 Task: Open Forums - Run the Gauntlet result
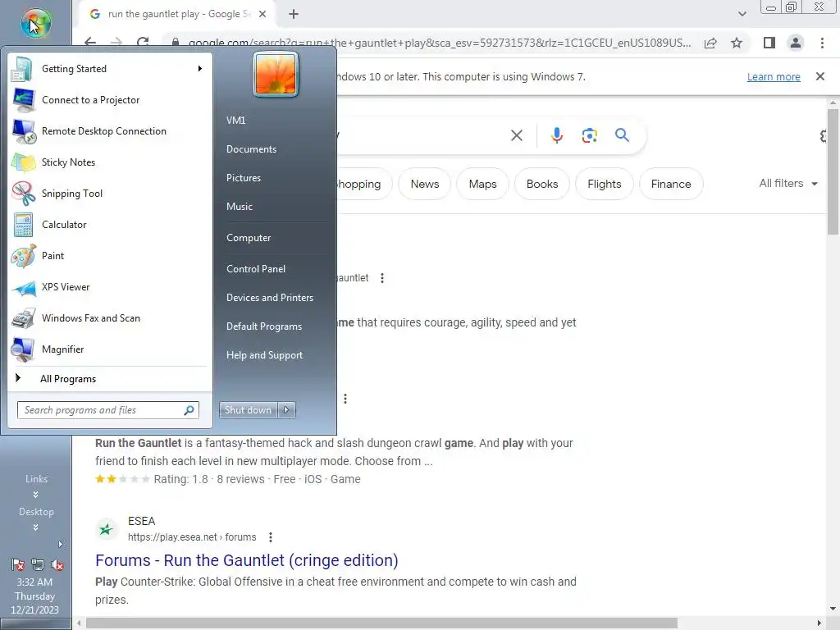pos(246,559)
